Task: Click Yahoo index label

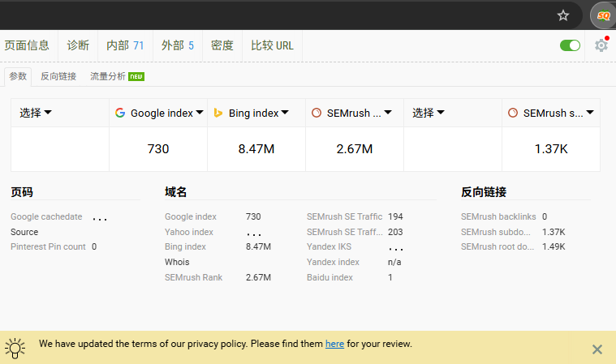Action: [189, 232]
